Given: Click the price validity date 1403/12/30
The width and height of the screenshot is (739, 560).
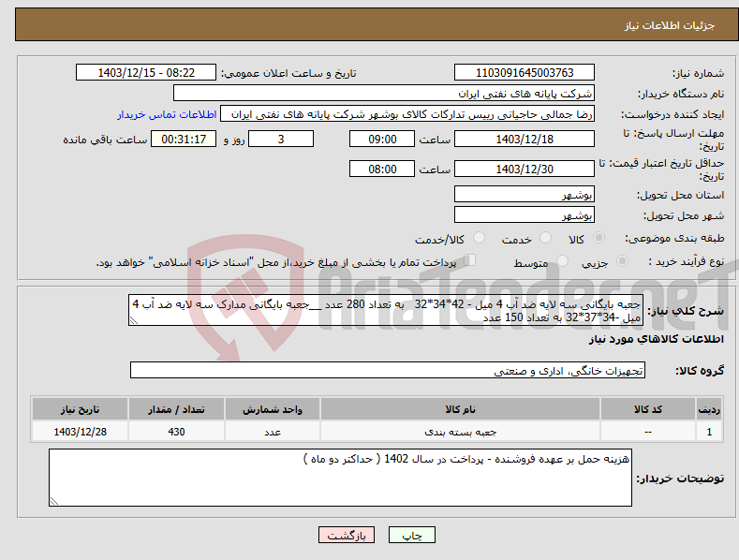Looking at the screenshot, I should coord(525,169).
